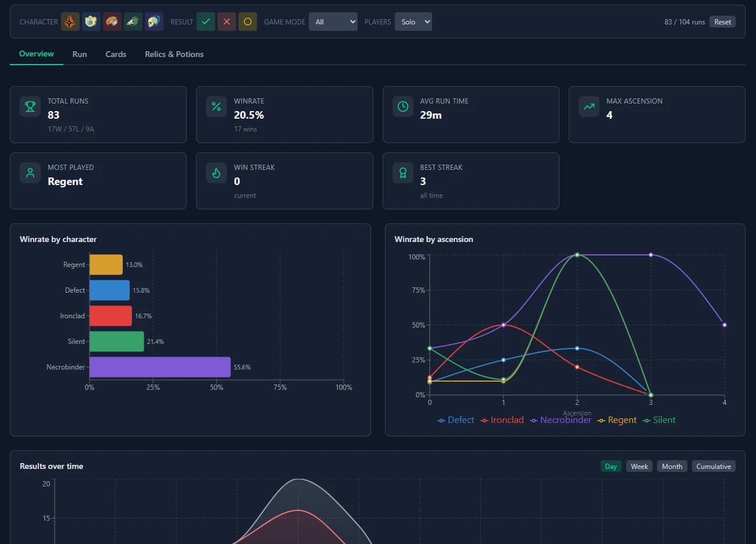Open the Relics & Potions tab

[x=174, y=54]
